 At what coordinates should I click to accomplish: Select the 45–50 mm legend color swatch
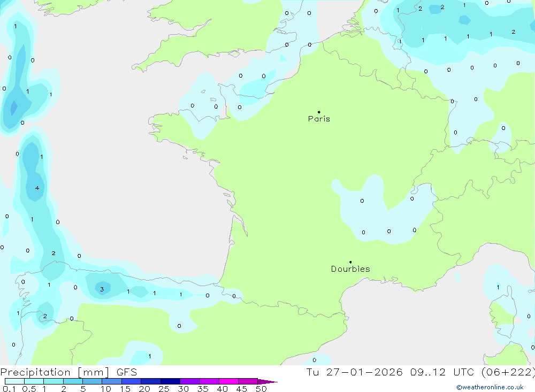pyautogui.click(x=248, y=381)
